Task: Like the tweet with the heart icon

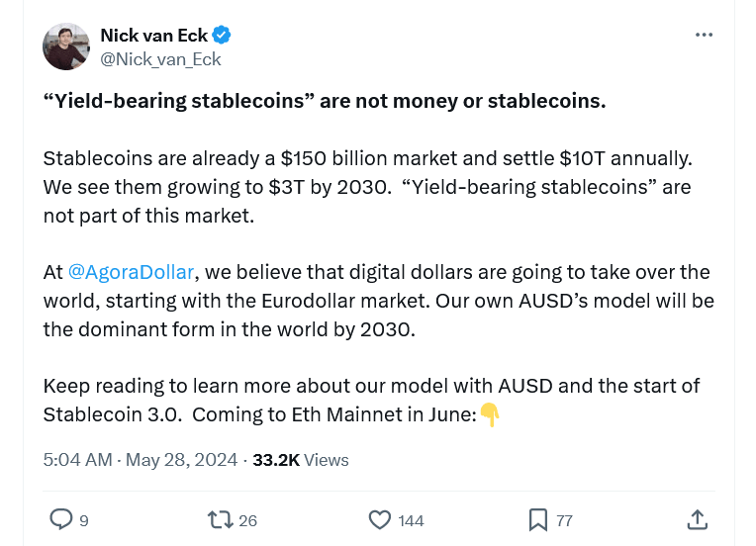Action: click(379, 519)
